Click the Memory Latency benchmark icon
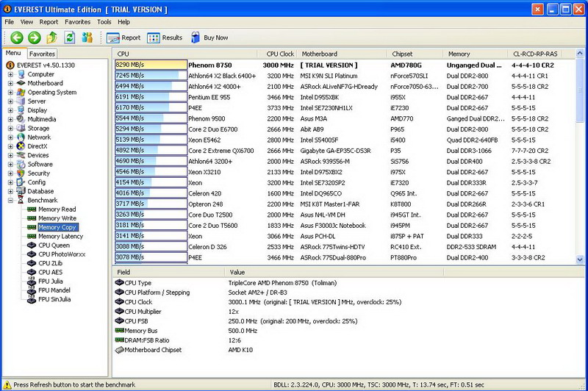588x391 pixels. click(32, 236)
